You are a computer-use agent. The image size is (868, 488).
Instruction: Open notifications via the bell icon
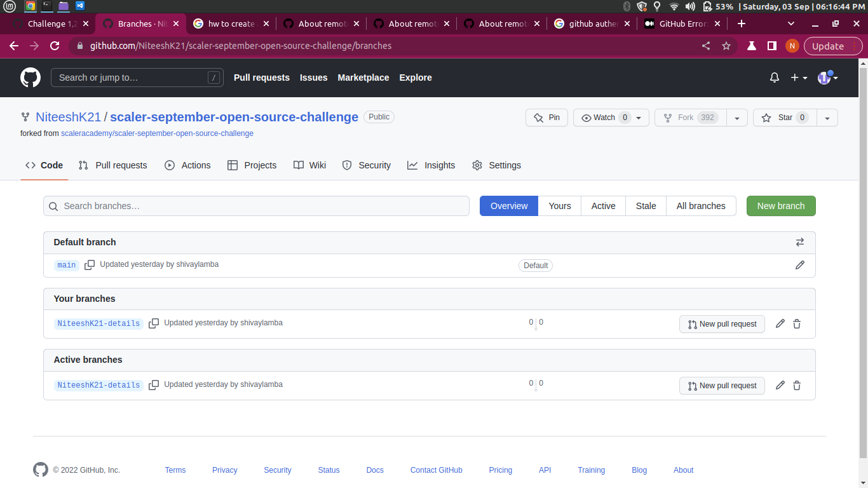pos(774,78)
